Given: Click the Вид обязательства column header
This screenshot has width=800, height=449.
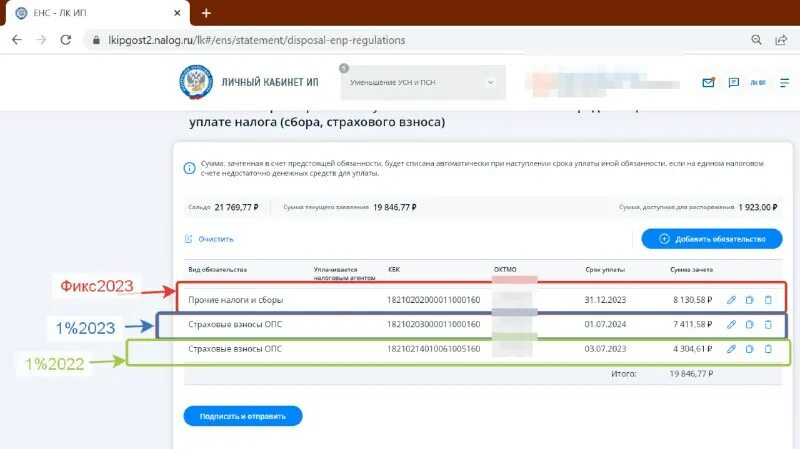Looking at the screenshot, I should [218, 269].
